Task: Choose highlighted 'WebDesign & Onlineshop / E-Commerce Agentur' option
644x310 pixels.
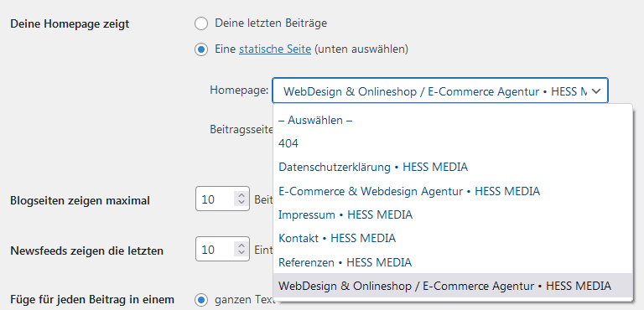Action: [453, 286]
